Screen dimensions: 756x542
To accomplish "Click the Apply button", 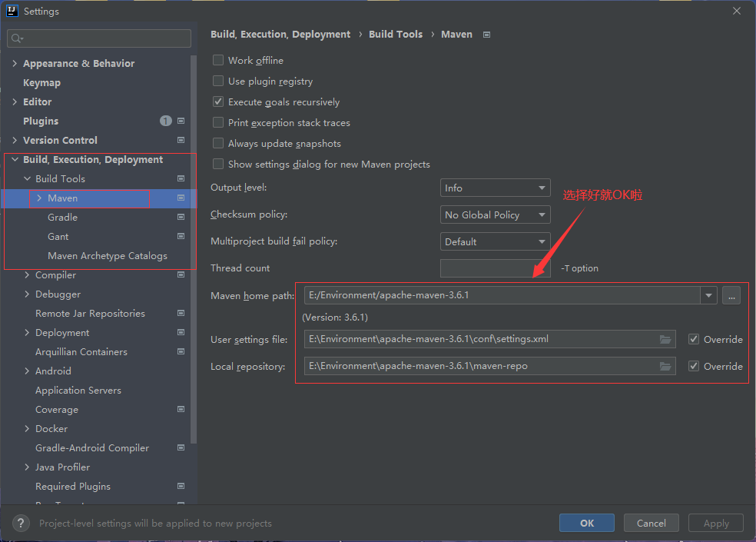I will (x=716, y=524).
